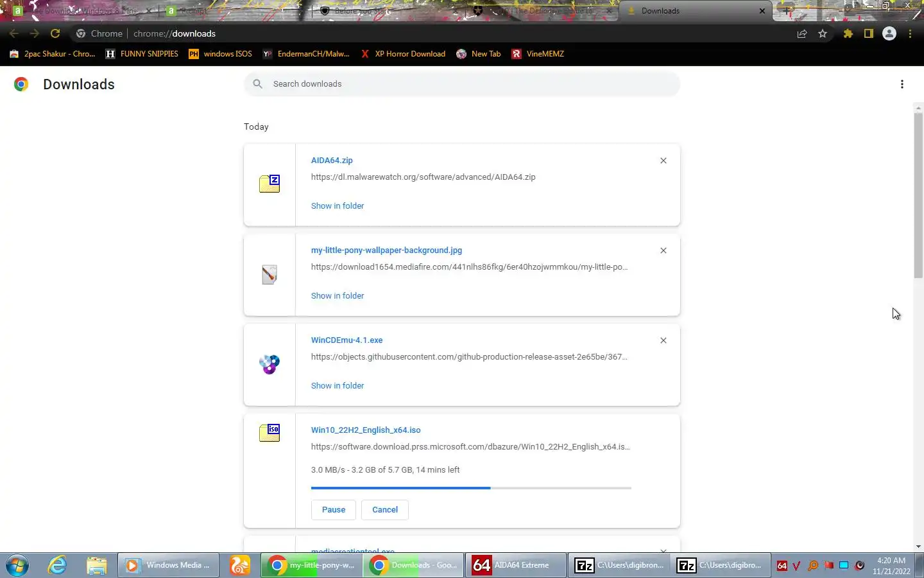
Task: Open the VineMEMZ bookmark
Action: 538,54
